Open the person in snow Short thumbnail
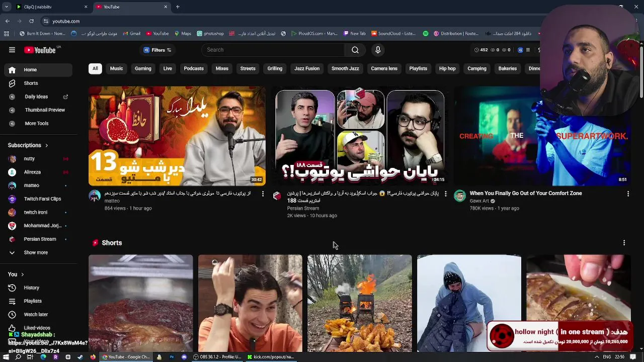This screenshot has width=644, height=362. [x=469, y=303]
